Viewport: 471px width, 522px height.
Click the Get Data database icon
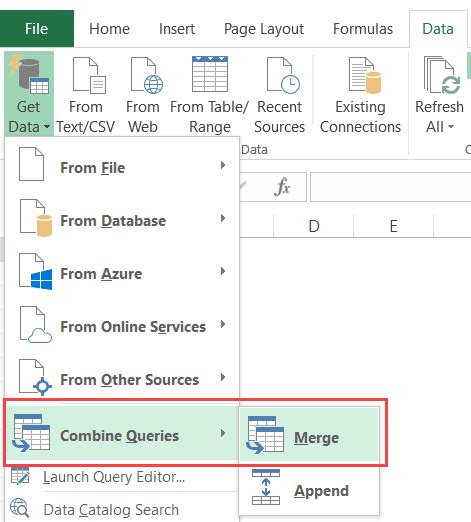click(29, 74)
